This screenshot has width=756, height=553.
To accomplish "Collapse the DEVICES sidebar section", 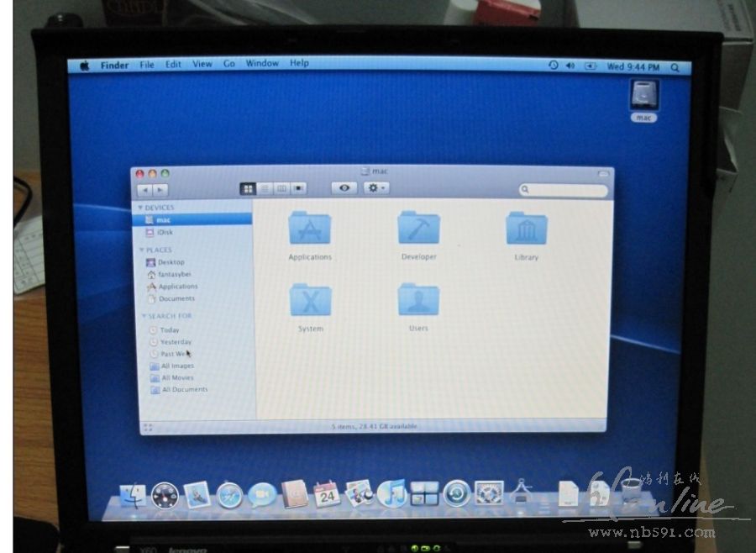I will point(141,208).
